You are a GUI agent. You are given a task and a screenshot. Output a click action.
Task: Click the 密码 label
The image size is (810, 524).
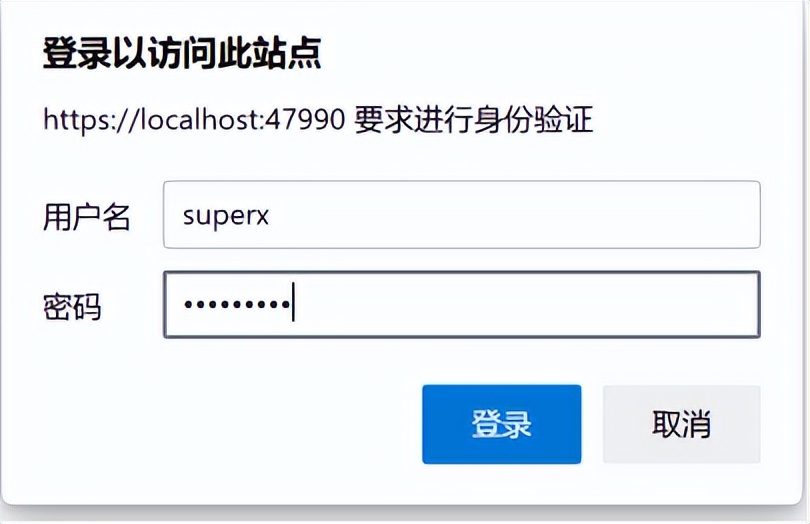pyautogui.click(x=72, y=306)
